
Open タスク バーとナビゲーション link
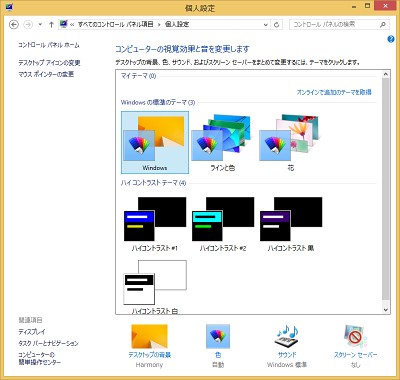point(48,343)
